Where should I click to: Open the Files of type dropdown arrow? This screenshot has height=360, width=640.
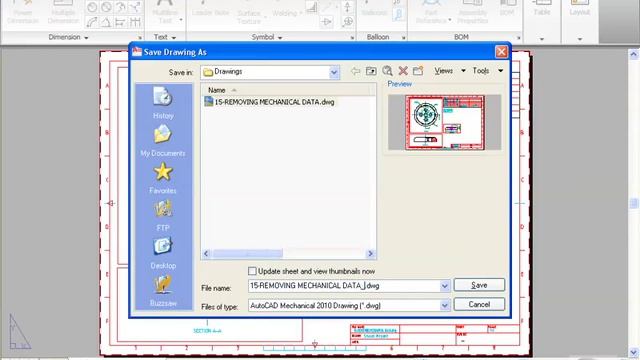pos(444,305)
